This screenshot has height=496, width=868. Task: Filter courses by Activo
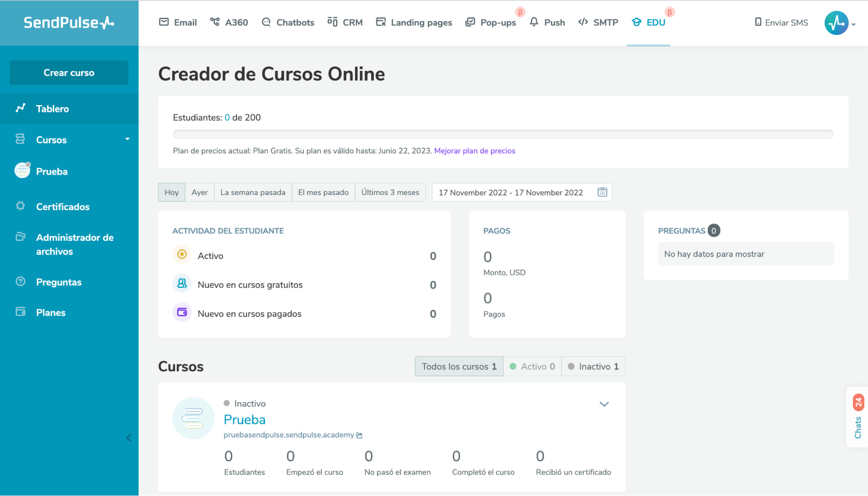click(x=532, y=367)
